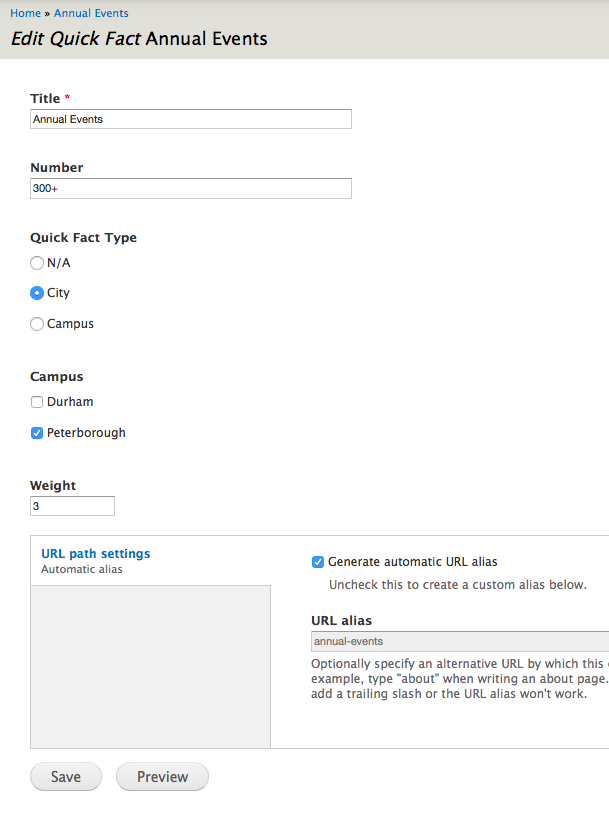This screenshot has width=609, height=816.
Task: Click the Edit Quick Fact page heading
Action: [x=139, y=40]
